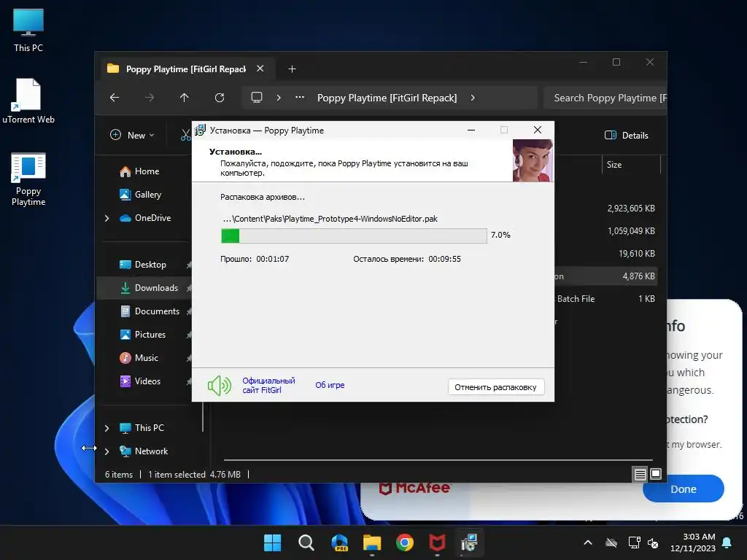The height and width of the screenshot is (560, 747).
Task: Click the installer portrait thumbnail image
Action: pyautogui.click(x=533, y=160)
